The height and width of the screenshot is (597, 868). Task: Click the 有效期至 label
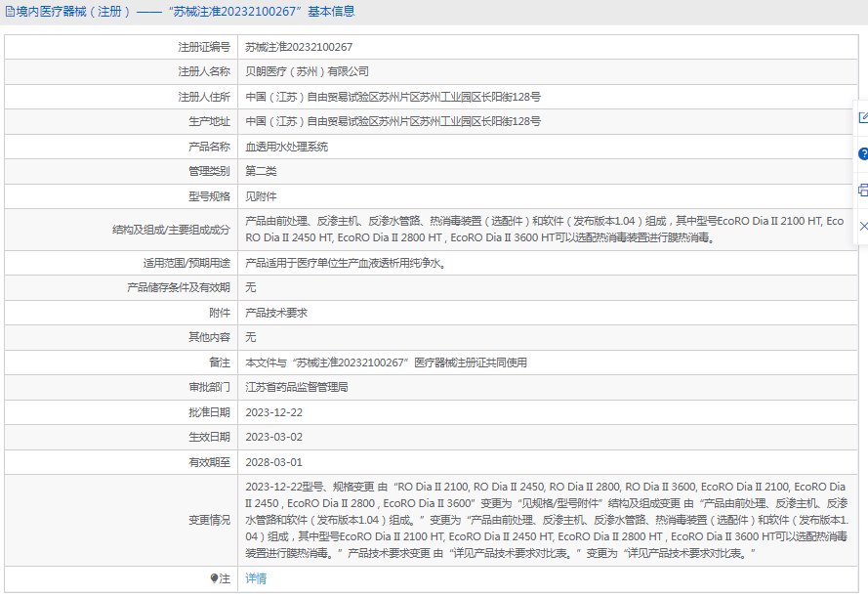point(209,462)
